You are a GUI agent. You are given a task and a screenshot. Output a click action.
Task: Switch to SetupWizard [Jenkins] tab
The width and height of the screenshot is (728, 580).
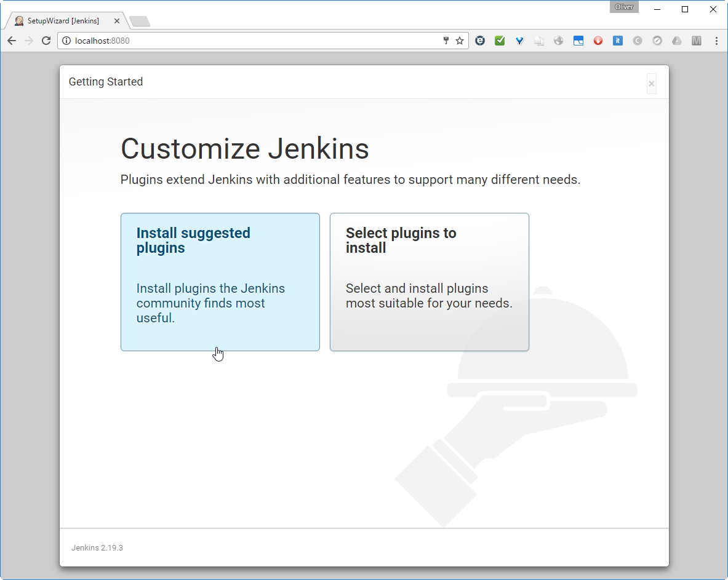tap(63, 21)
